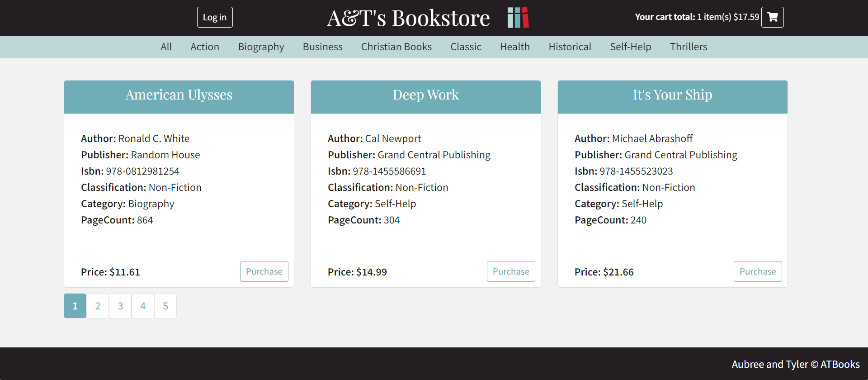The image size is (868, 380).
Task: Go to page 4 of books
Action: click(x=143, y=306)
